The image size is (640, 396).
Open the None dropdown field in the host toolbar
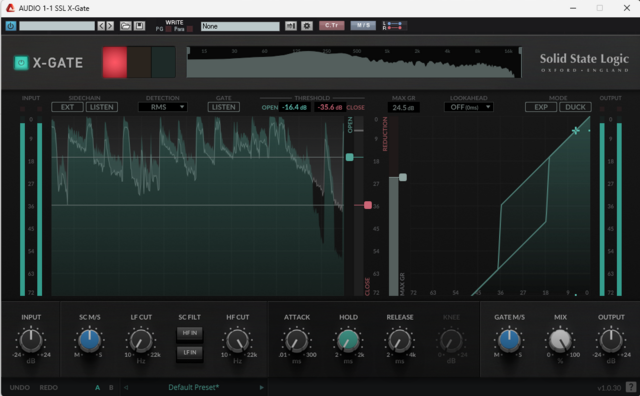coord(240,26)
